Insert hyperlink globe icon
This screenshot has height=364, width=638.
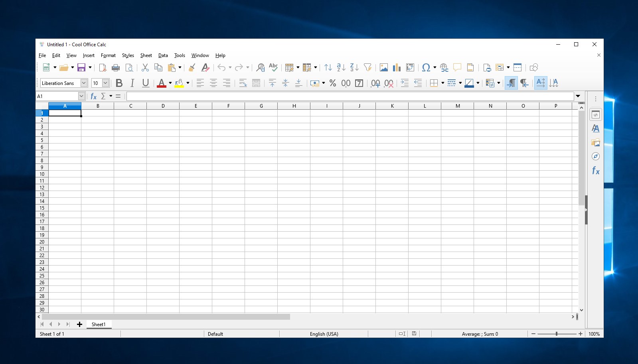point(444,67)
